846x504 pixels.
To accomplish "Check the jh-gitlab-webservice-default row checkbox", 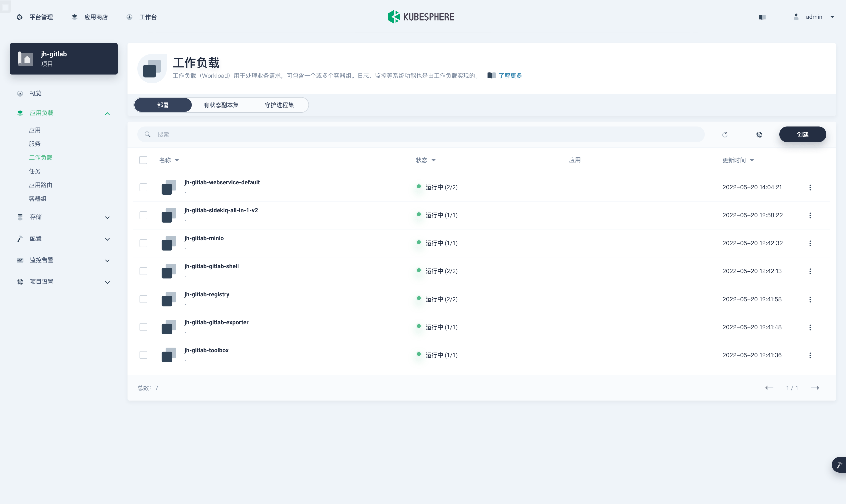I will click(x=143, y=187).
